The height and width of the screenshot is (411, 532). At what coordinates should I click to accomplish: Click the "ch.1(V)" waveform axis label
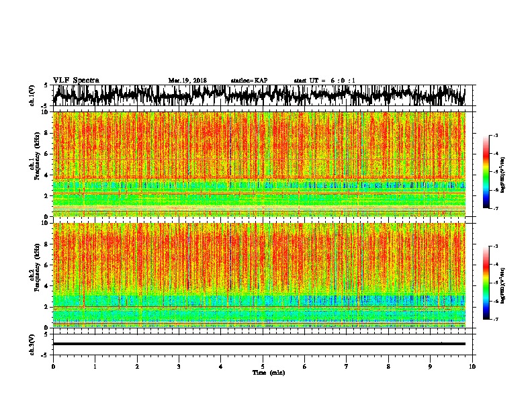click(32, 95)
